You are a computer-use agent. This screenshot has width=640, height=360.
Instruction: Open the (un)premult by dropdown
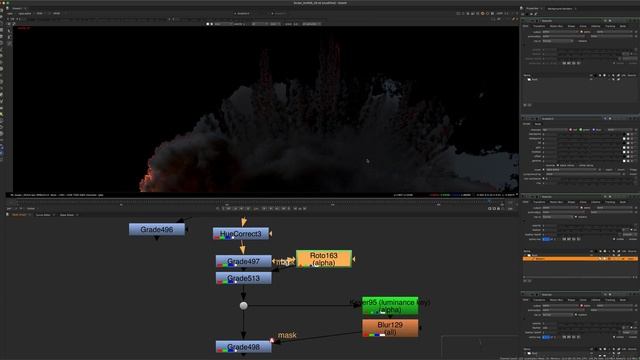(583, 174)
